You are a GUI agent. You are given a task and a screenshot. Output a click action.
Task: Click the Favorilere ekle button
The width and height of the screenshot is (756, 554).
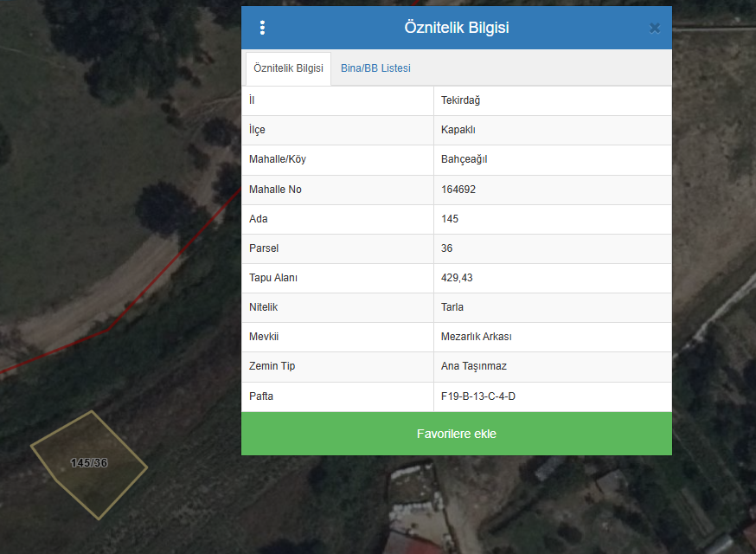[x=456, y=434]
